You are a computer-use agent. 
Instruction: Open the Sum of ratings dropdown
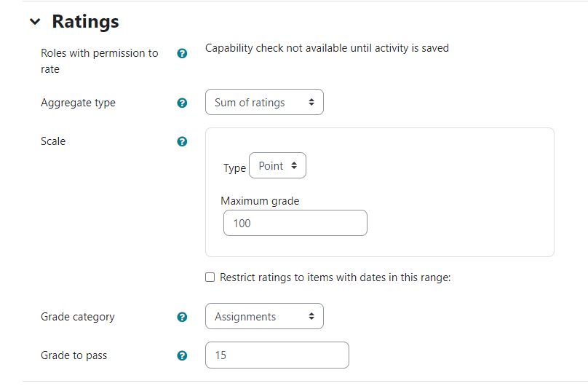(264, 103)
